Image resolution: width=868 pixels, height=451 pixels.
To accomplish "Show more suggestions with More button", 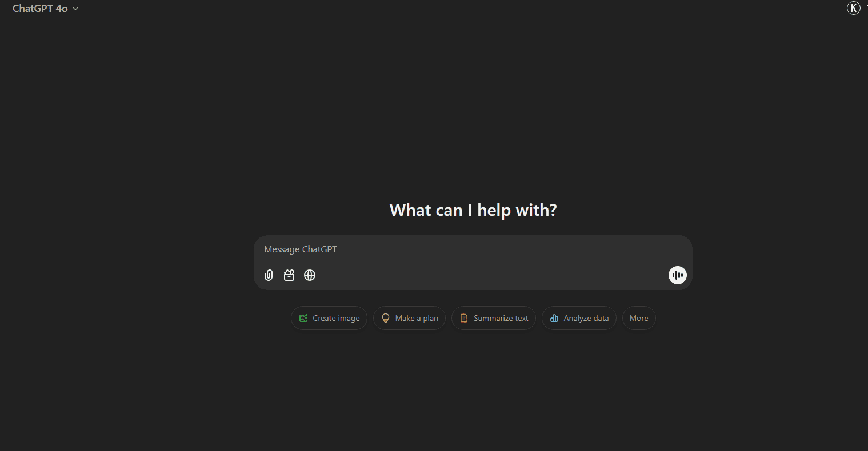I will click(639, 318).
